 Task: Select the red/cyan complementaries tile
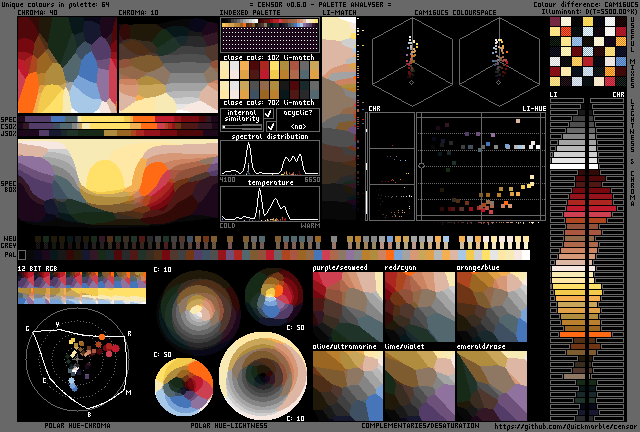(x=420, y=307)
